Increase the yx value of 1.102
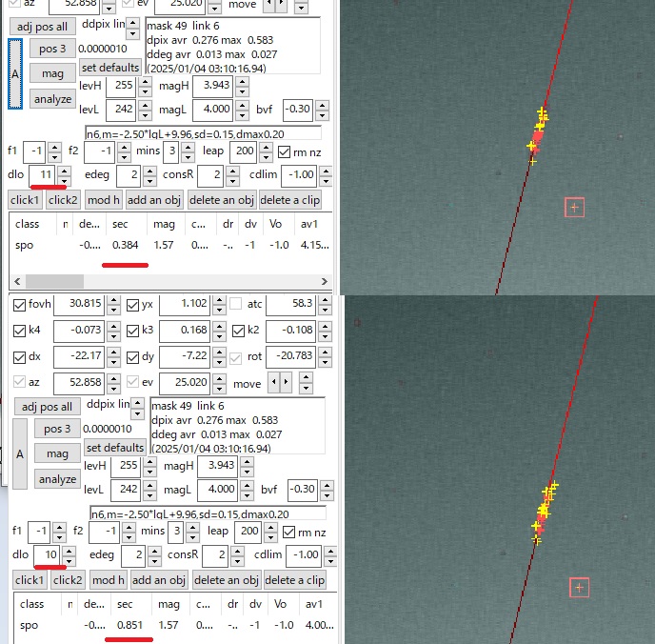The image size is (655, 644). pos(218,301)
